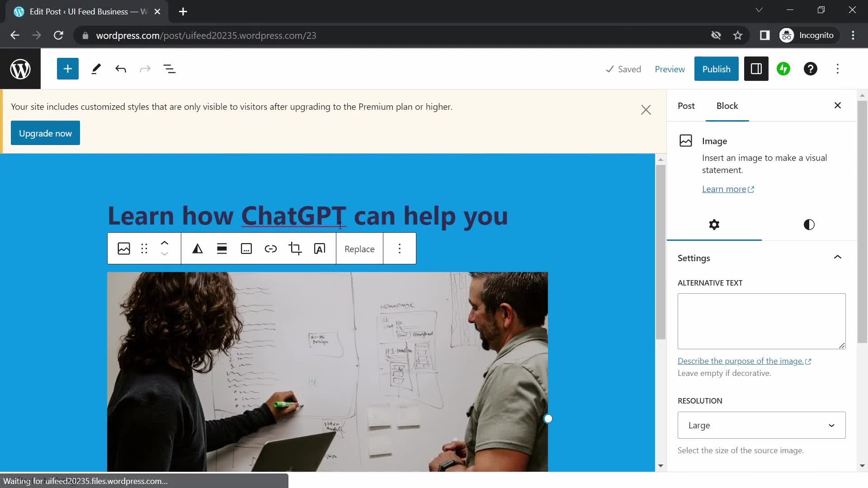Click the more options ellipsis in image toolbar
868x488 pixels.
pos(399,249)
